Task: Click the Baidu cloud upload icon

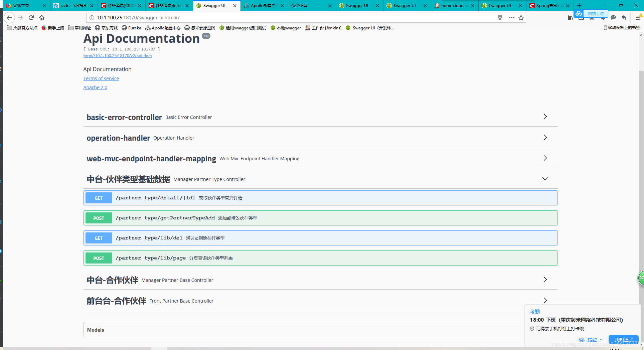Action: [x=579, y=13]
